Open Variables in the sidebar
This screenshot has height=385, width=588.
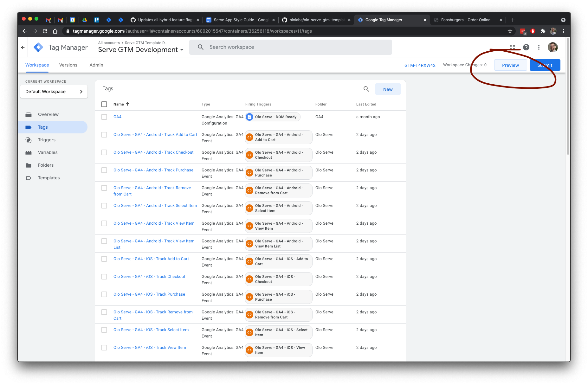click(x=48, y=152)
